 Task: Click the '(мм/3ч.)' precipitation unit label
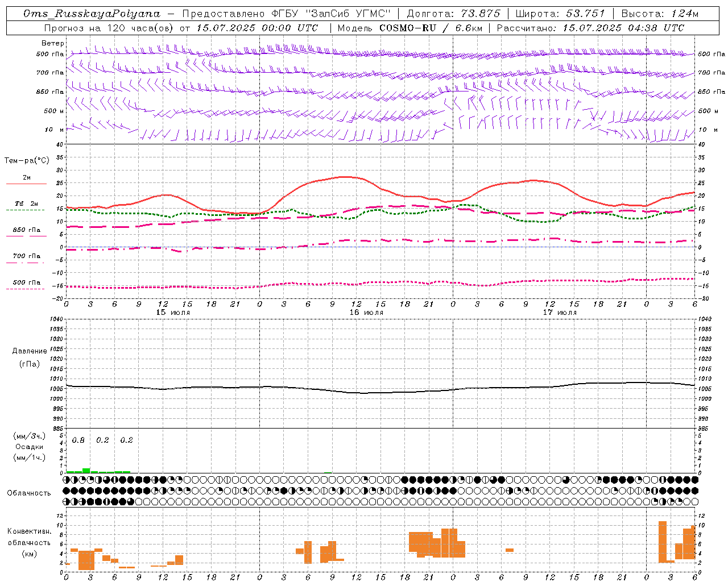(30, 436)
